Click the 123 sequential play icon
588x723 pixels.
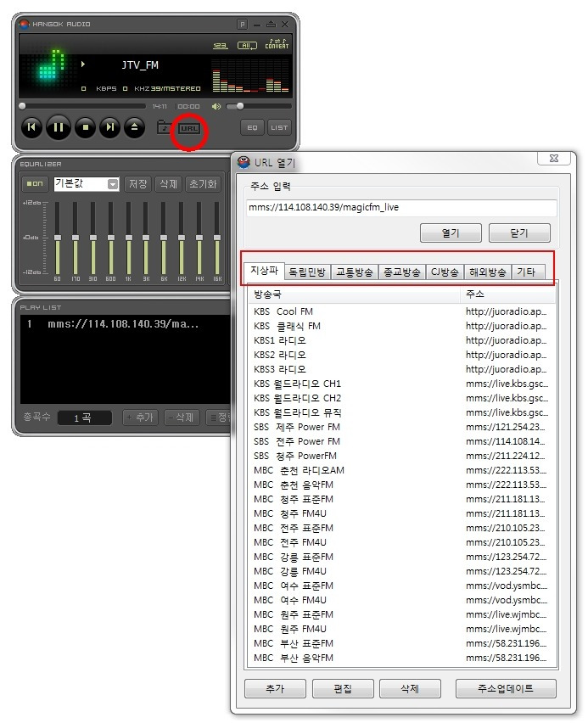(x=220, y=46)
